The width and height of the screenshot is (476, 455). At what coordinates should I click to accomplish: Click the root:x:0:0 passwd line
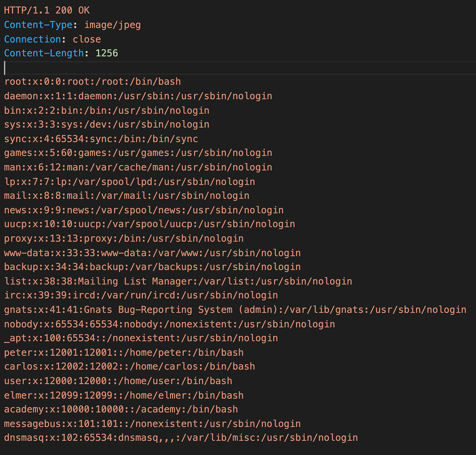[x=92, y=82]
